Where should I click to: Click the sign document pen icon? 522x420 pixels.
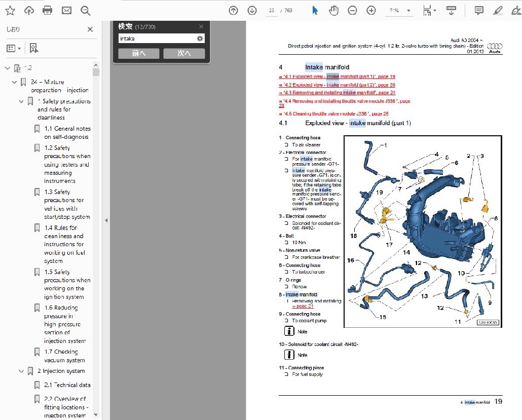point(516,11)
